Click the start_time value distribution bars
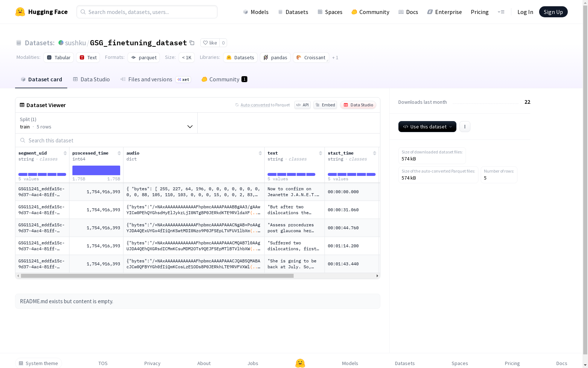 click(352, 174)
